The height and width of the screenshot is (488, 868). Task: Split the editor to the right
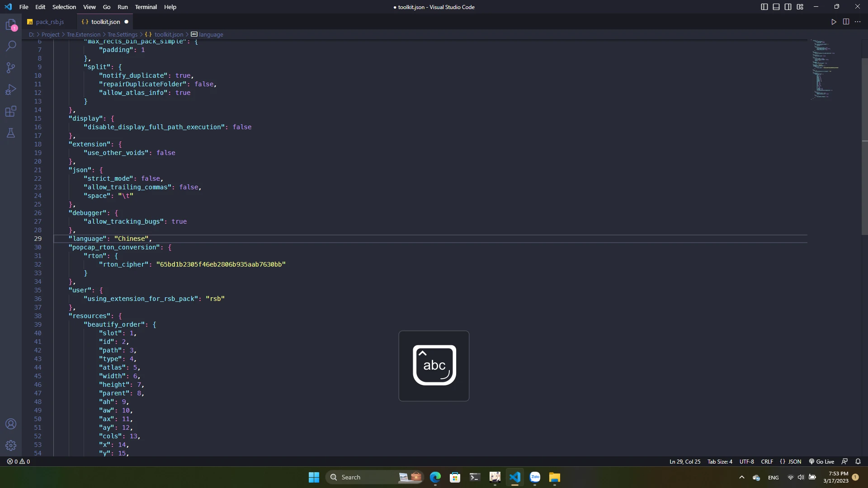[846, 22]
